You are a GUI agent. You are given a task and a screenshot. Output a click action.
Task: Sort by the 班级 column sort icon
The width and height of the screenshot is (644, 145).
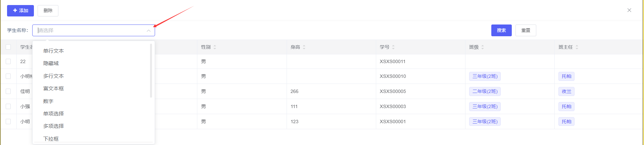[x=483, y=47]
